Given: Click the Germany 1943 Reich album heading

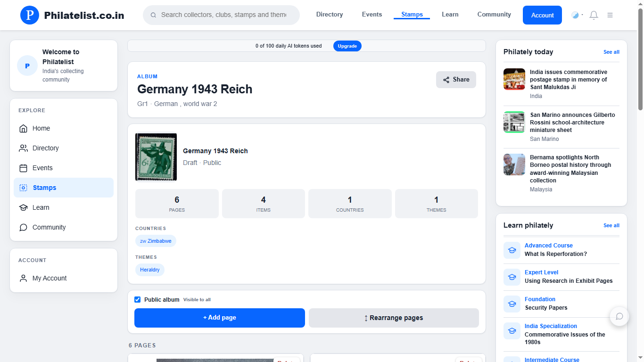Looking at the screenshot, I should pos(195,89).
